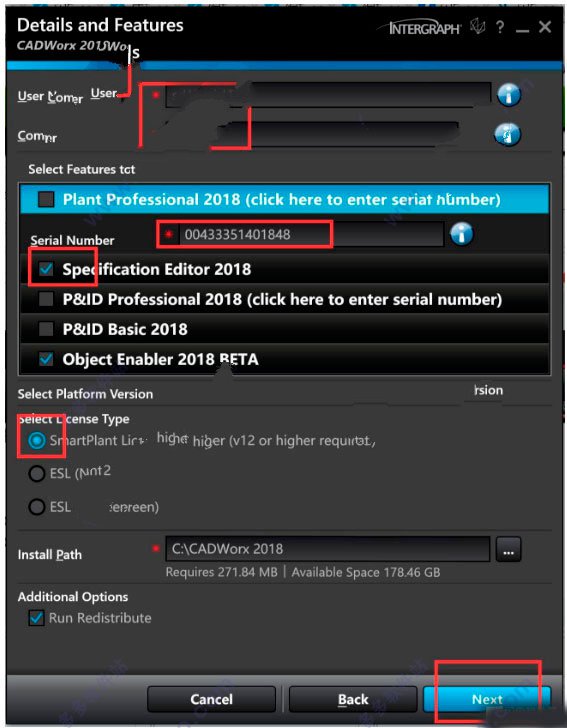Enable P&ID Professional 2018 checkbox
The width and height of the screenshot is (567, 728).
tap(46, 299)
